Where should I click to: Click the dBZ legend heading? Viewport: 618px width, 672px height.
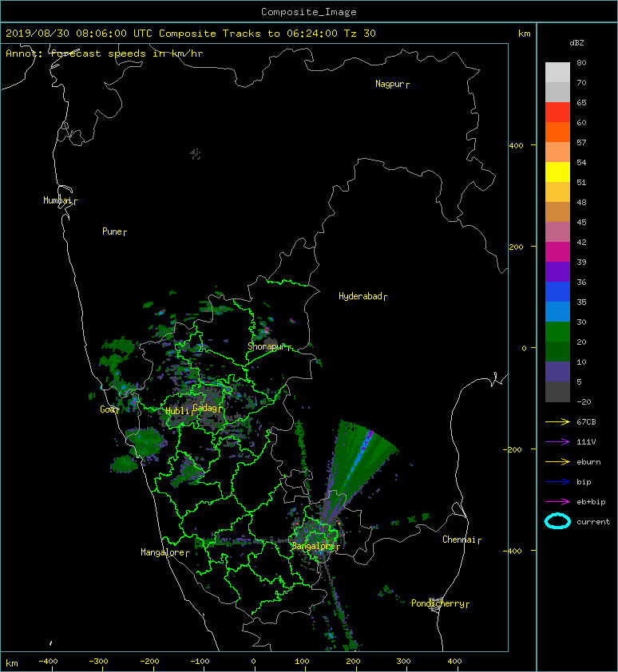pyautogui.click(x=576, y=43)
